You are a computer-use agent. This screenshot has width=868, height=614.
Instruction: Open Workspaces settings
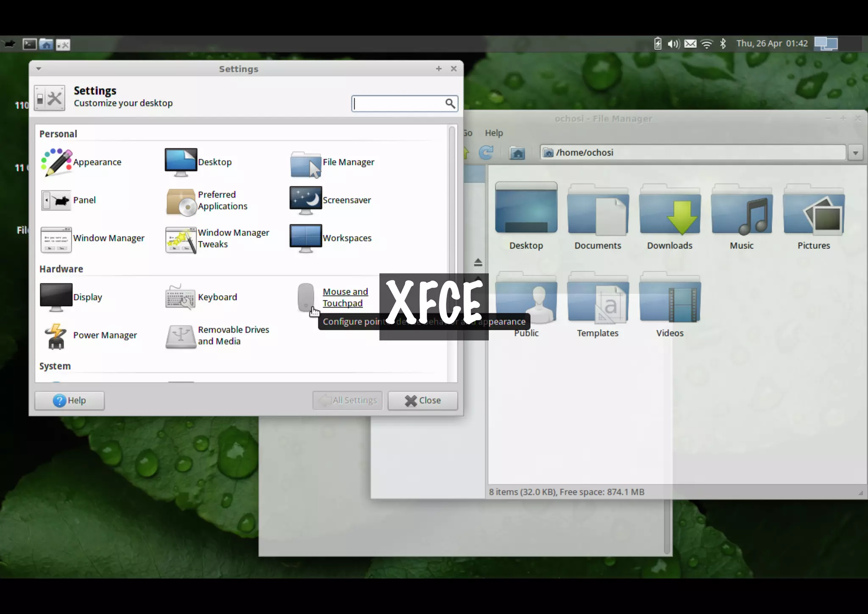coord(331,238)
